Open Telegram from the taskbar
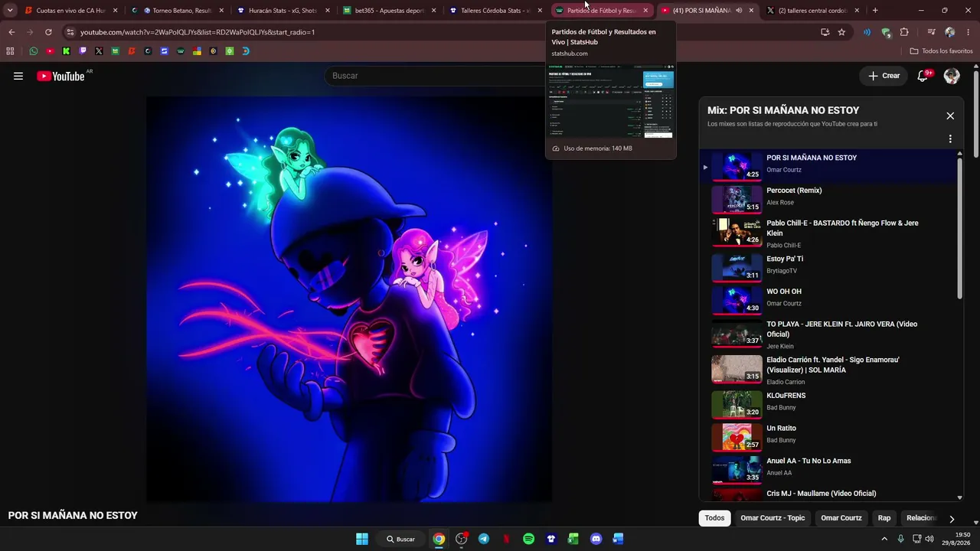This screenshot has width=980, height=551. (484, 539)
